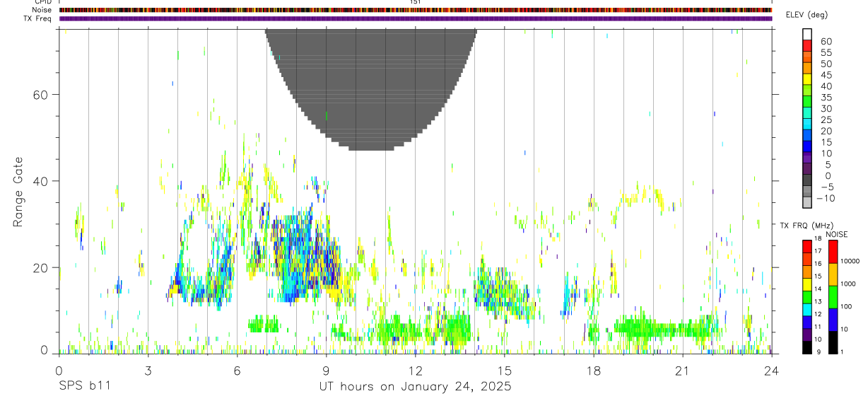The height and width of the screenshot is (401, 868).
Task: Click the 'Noise' row label at top left
Action: coord(42,10)
